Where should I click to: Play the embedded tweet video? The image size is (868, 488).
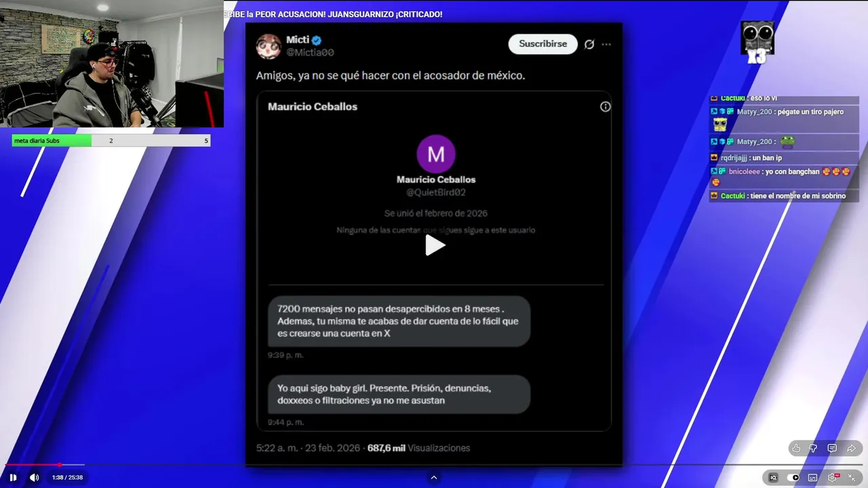[435, 245]
